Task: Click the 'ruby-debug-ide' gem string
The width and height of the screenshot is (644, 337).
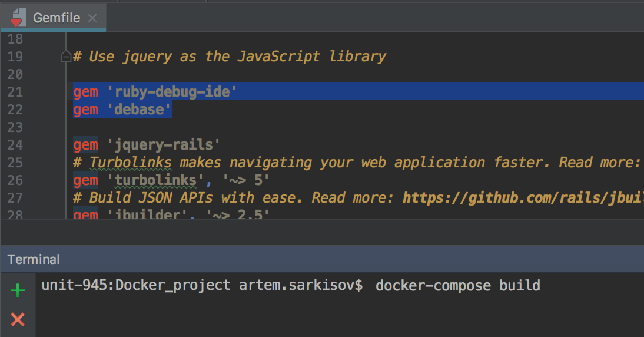Action: [171, 92]
